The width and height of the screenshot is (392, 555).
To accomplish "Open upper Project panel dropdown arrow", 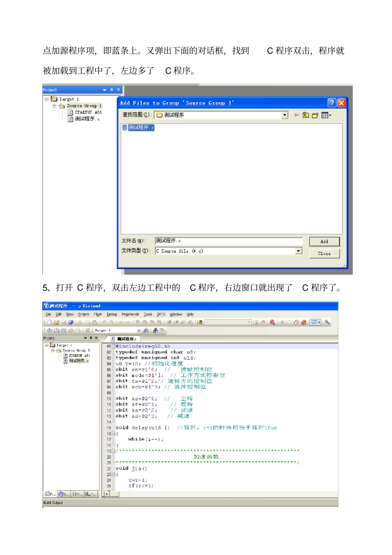I will click(x=104, y=90).
